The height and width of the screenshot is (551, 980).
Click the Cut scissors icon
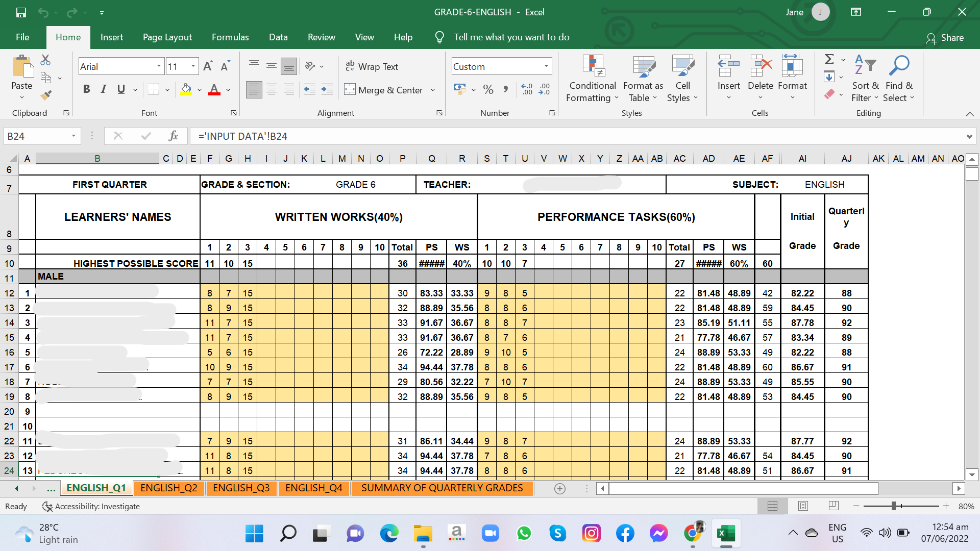point(46,60)
